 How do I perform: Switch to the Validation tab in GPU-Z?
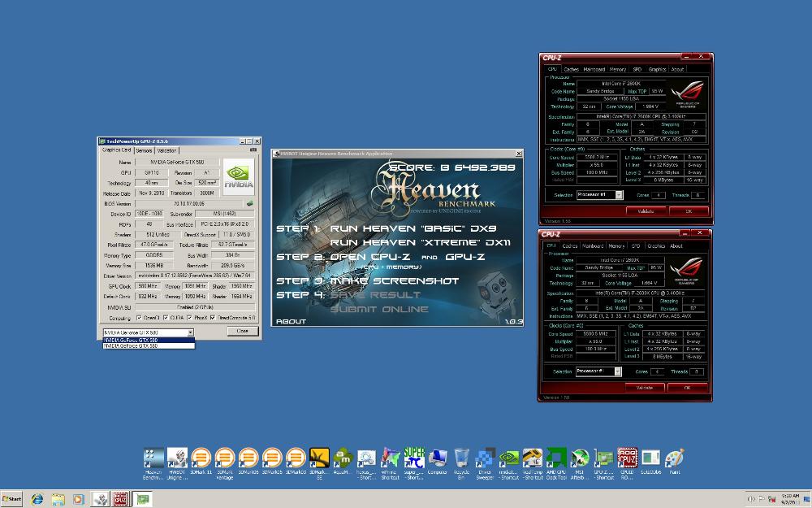pos(166,151)
